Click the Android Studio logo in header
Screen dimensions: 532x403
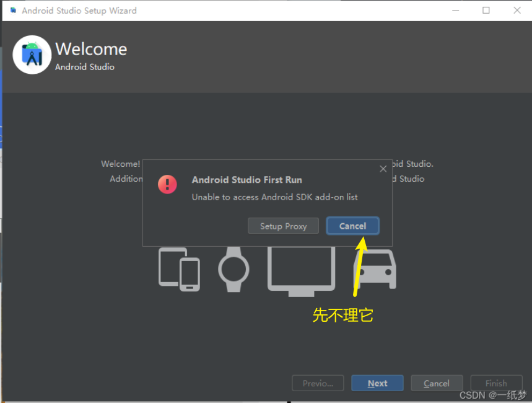point(32,55)
